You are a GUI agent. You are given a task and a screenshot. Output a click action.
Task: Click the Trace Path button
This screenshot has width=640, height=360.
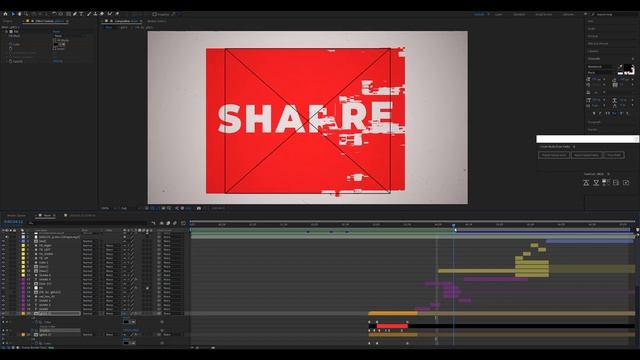[614, 155]
